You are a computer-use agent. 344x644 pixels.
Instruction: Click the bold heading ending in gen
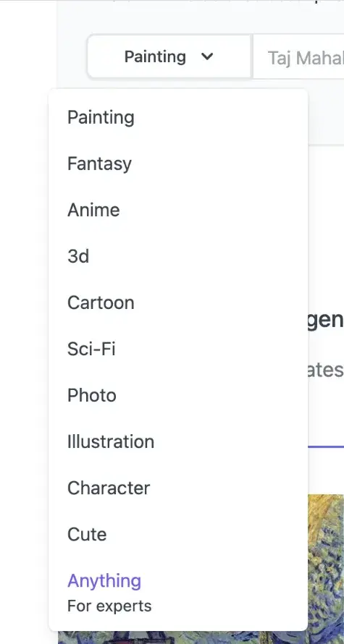click(x=325, y=321)
